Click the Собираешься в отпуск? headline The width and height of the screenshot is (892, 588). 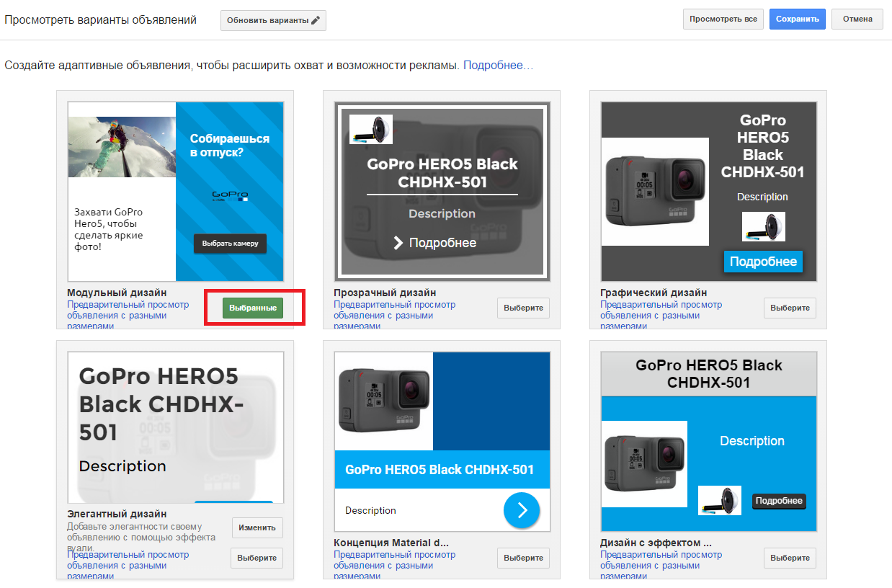[230, 145]
